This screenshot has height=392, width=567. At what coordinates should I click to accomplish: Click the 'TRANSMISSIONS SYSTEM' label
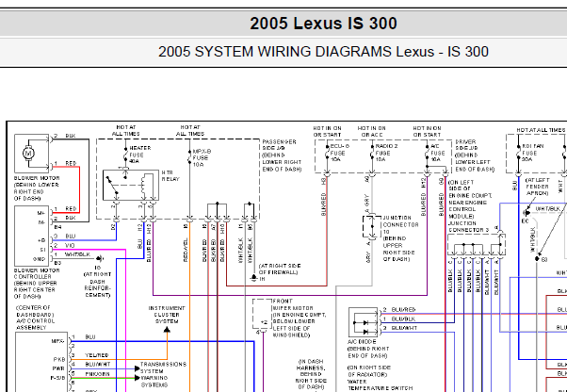(x=163, y=367)
